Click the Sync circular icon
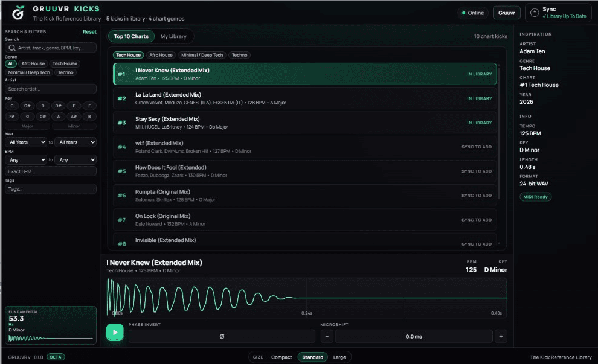Viewport: 598px width, 364px height. tap(535, 13)
